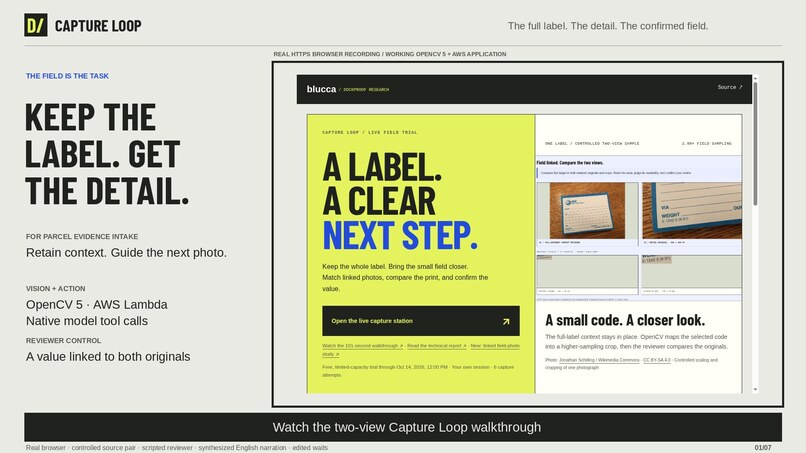Click the 'FOR PARCEL EVIDENCE INTAKE' heading

pyautogui.click(x=82, y=237)
